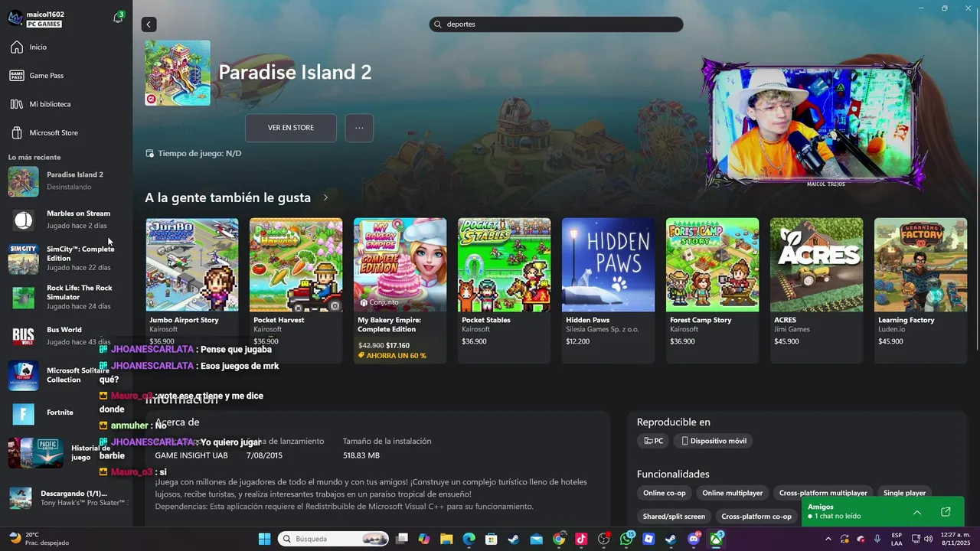The height and width of the screenshot is (551, 980).
Task: Open the weather widget showing 20°C
Action: coord(38,539)
